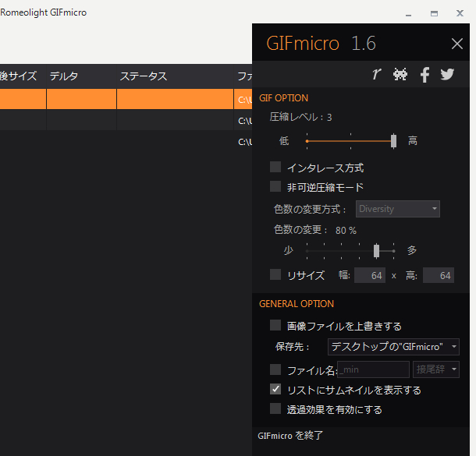Click the resize 幅 width field
The image size is (476, 456).
(370, 275)
